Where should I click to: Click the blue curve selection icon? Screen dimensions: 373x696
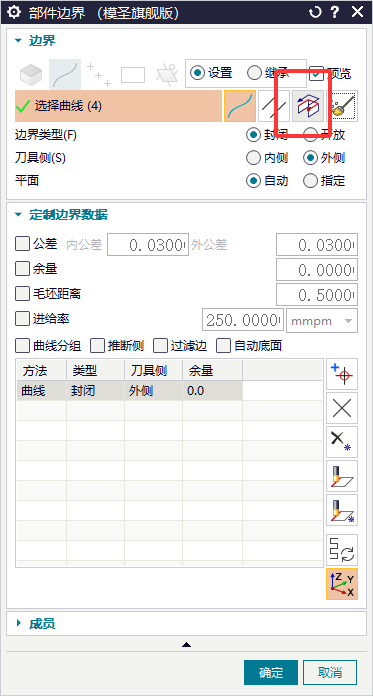click(240, 106)
